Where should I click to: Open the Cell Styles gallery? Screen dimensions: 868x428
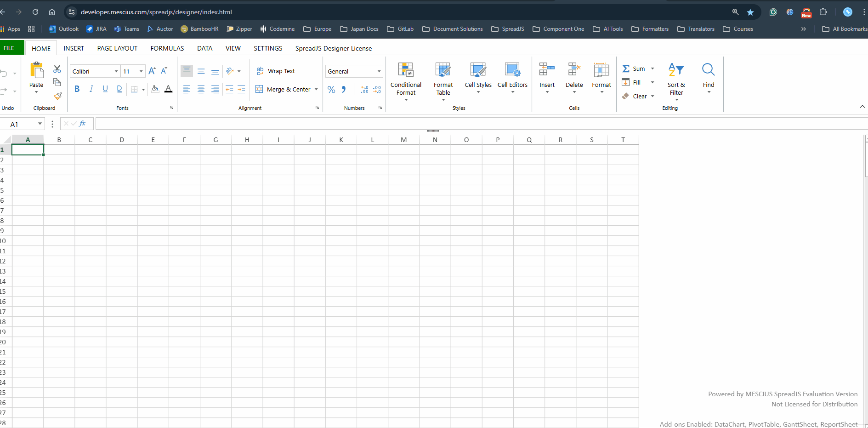(x=478, y=78)
